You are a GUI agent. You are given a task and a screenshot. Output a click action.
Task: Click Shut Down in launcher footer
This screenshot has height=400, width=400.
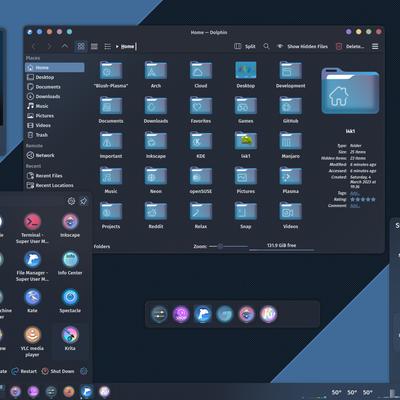pyautogui.click(x=58, y=371)
